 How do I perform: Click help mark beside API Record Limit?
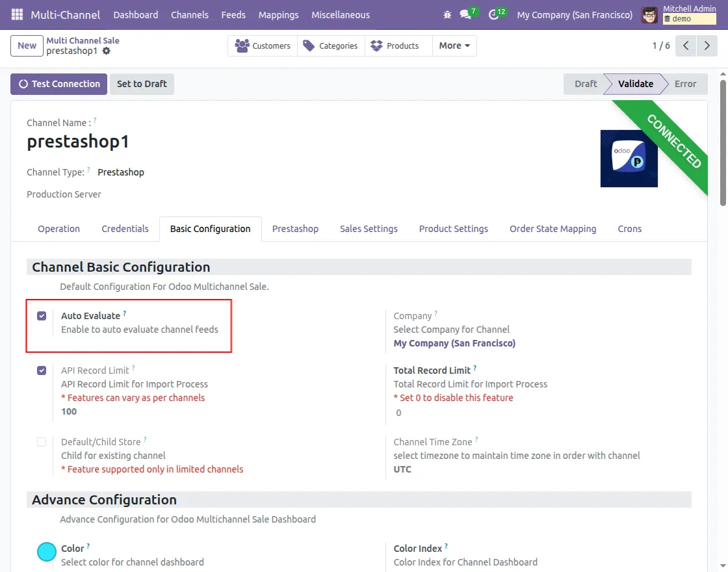click(133, 368)
